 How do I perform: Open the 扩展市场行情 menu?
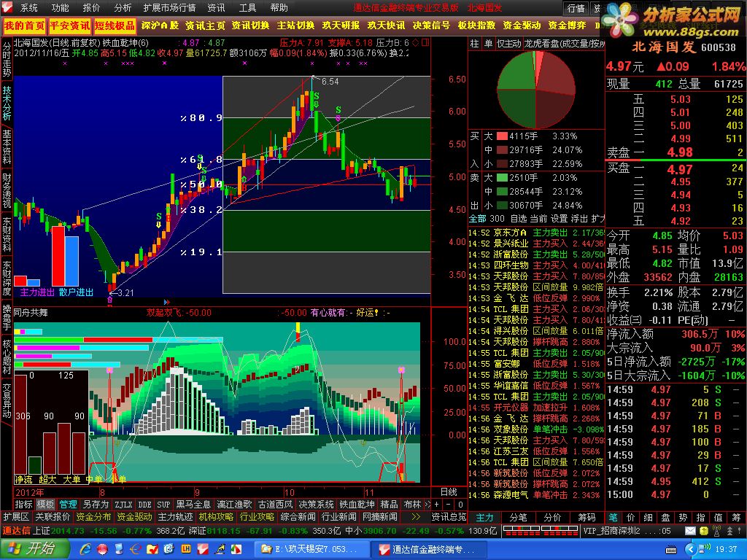(x=169, y=7)
